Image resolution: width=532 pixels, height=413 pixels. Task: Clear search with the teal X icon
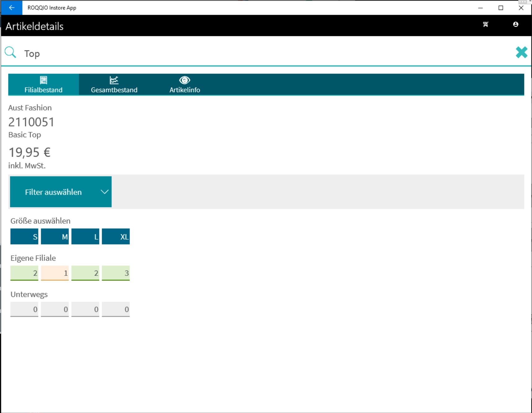pos(521,52)
